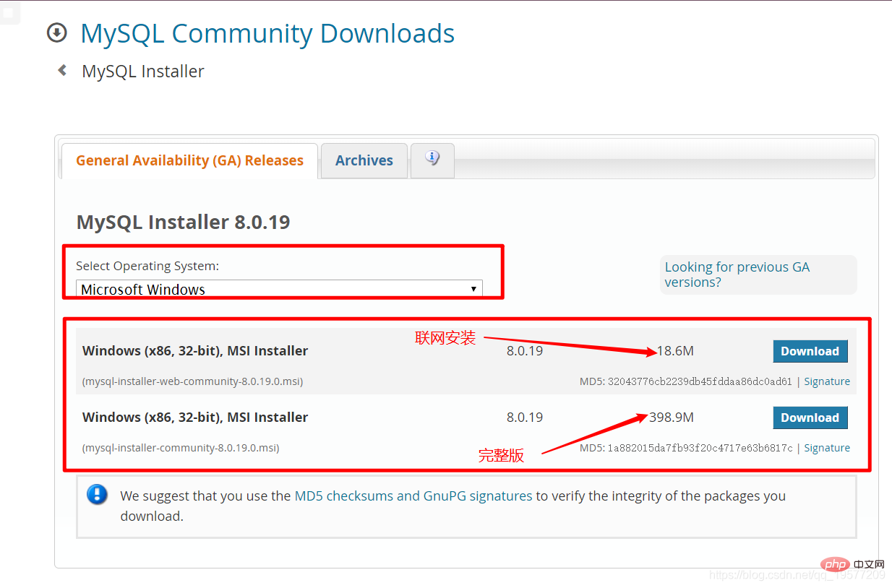Click the 18.6M file size value
The height and width of the screenshot is (588, 892).
tap(675, 351)
